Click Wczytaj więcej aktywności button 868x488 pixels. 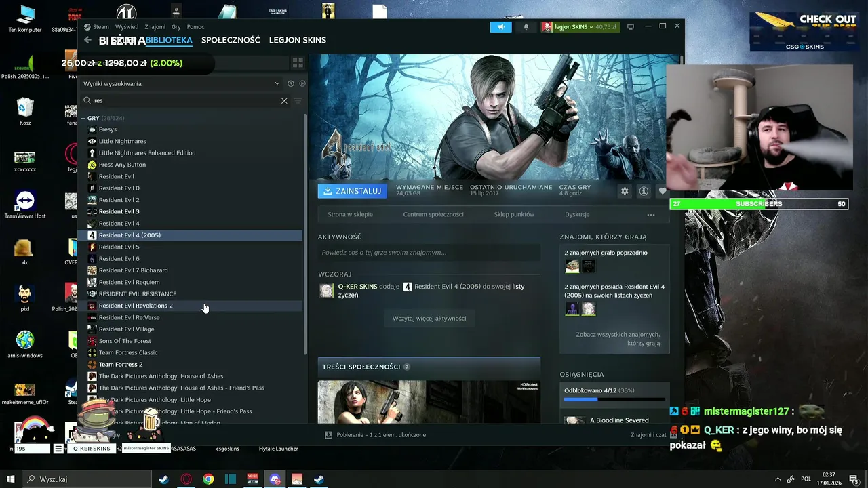(429, 318)
